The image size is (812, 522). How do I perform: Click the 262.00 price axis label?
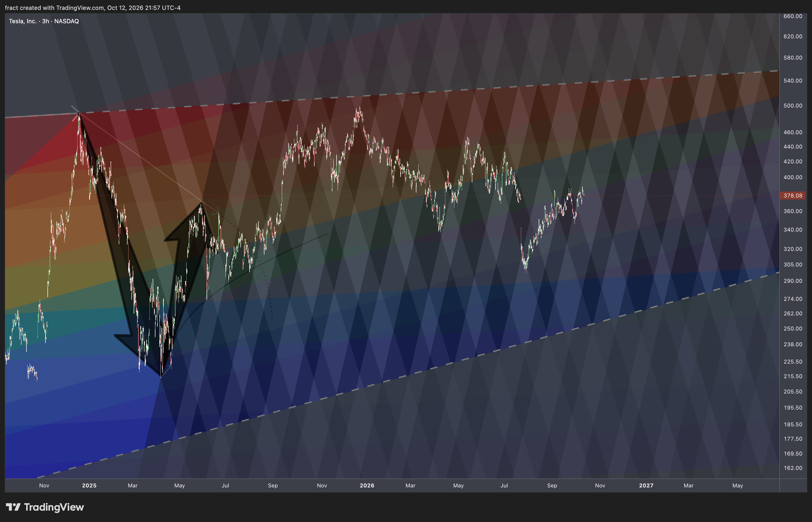pos(793,314)
